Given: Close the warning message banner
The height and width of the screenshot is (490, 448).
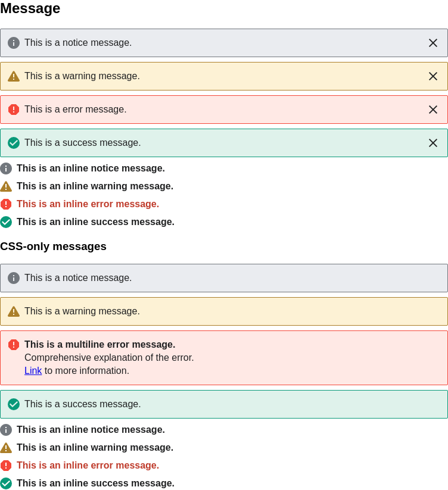Looking at the screenshot, I should [x=433, y=76].
